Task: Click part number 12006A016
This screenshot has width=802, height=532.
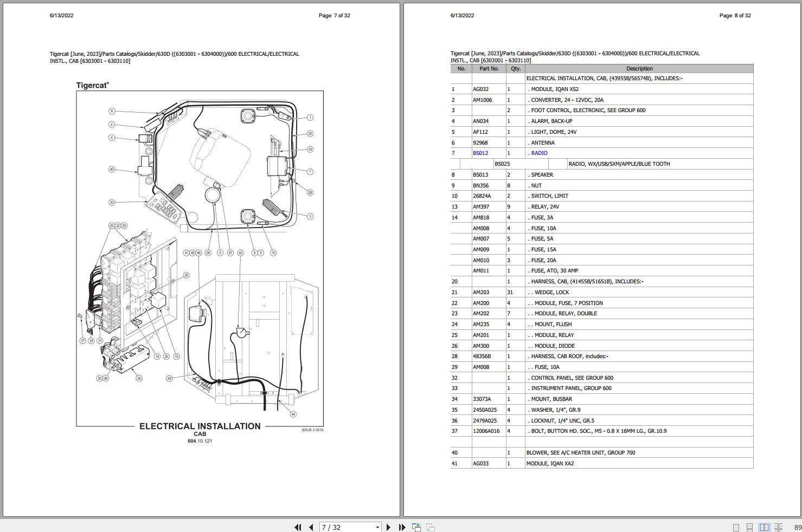Action: coord(486,431)
